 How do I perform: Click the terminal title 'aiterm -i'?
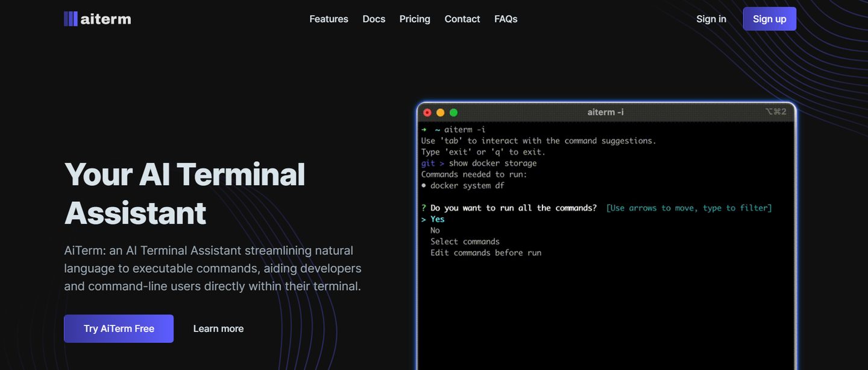(x=606, y=112)
